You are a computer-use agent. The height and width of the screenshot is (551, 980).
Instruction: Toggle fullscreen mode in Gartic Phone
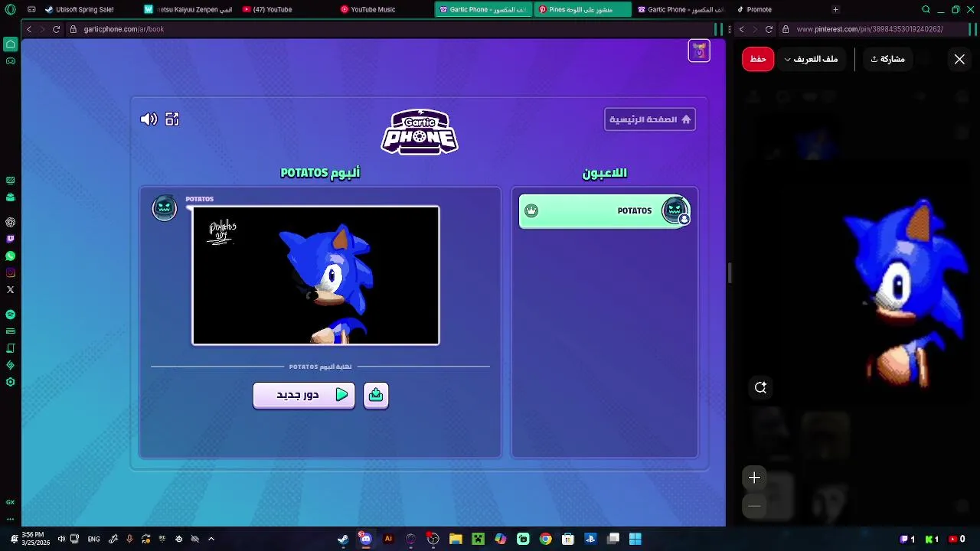pyautogui.click(x=172, y=119)
